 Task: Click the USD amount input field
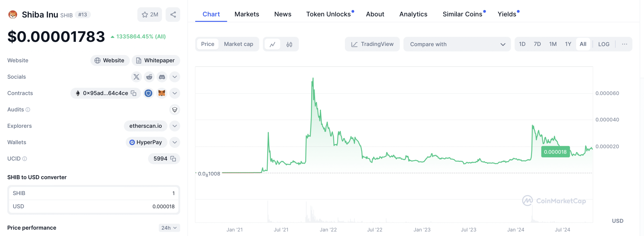point(94,207)
